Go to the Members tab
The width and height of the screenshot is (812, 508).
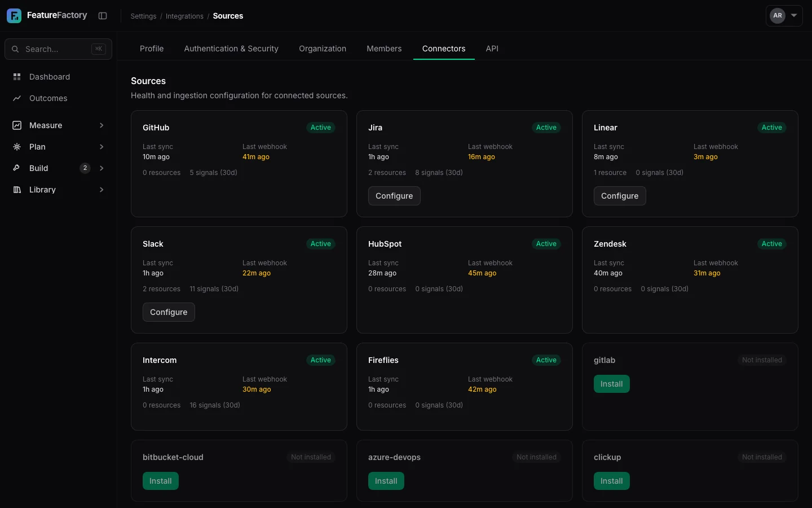(384, 49)
